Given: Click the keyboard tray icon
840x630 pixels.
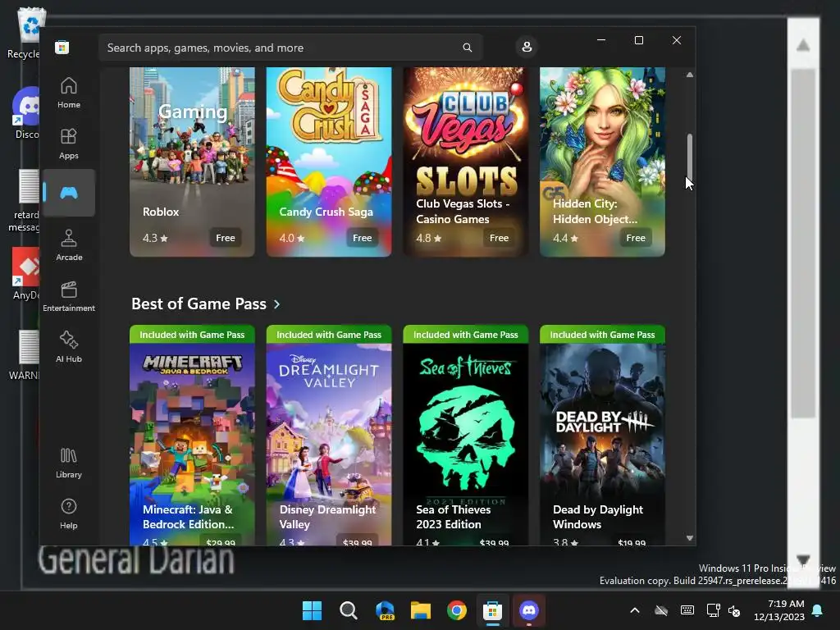Looking at the screenshot, I should pos(687,610).
